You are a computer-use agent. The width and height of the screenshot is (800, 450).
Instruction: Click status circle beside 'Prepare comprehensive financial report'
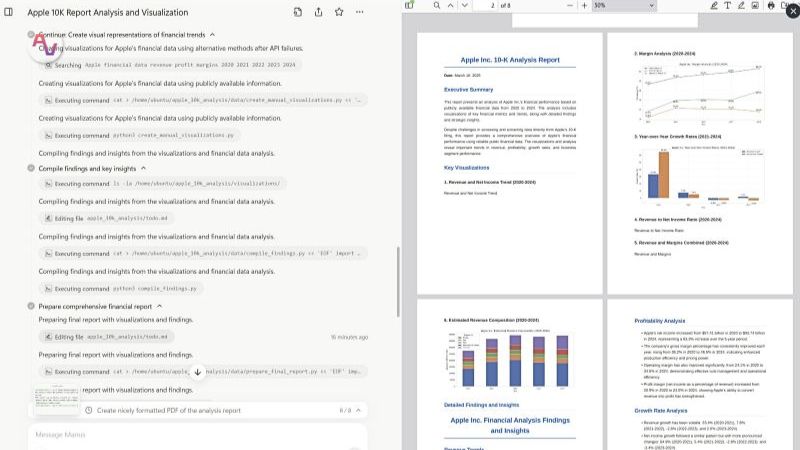click(x=31, y=306)
